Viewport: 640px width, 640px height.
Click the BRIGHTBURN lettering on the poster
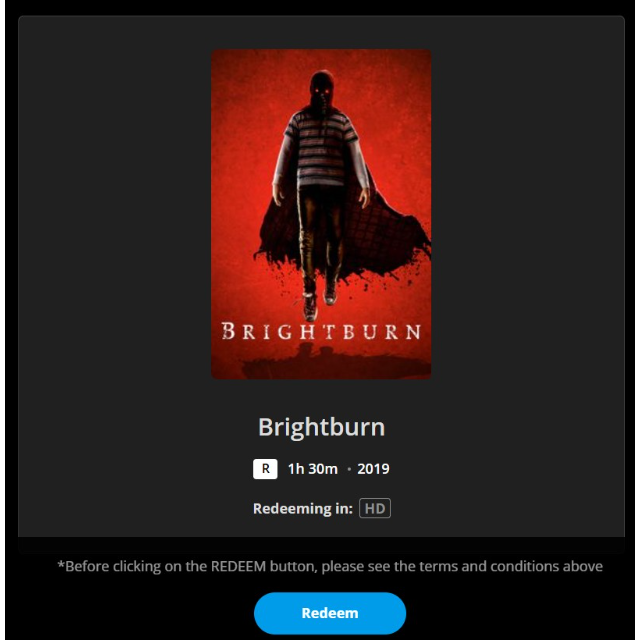321,331
